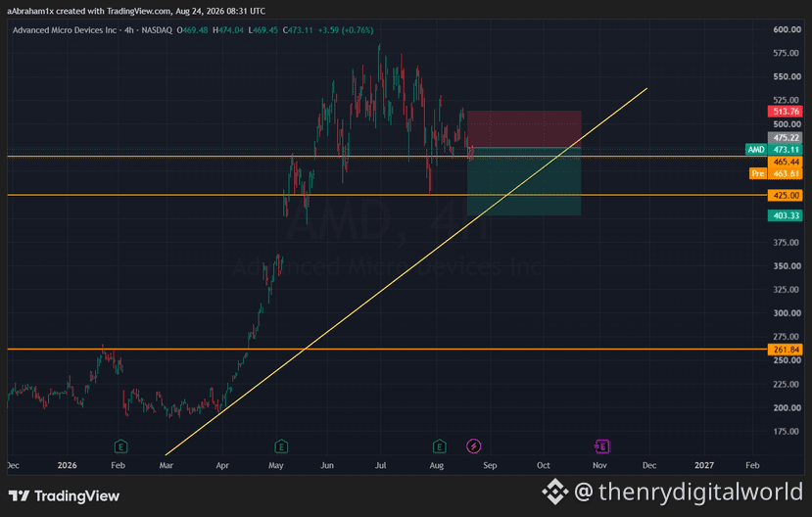Click the Mar label on the time axis

click(167, 465)
